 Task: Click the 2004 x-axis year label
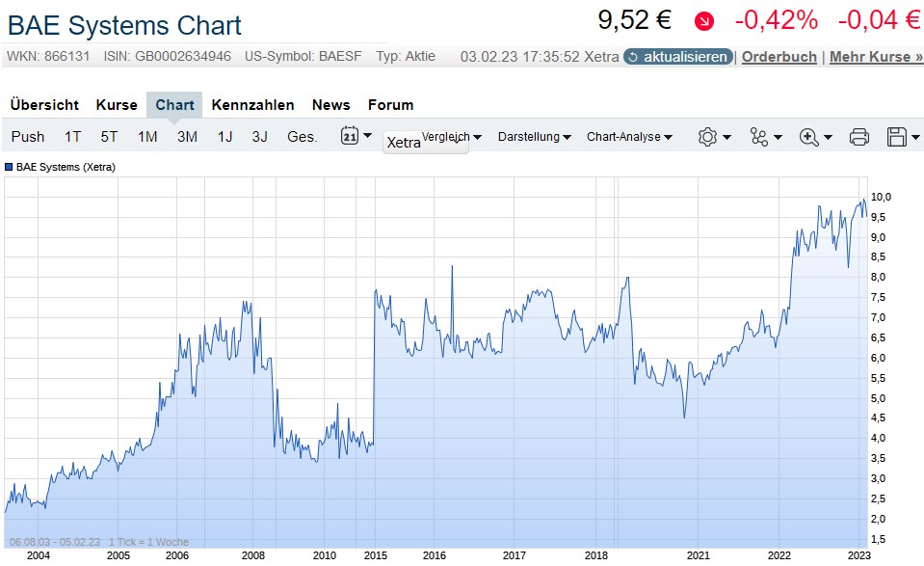tap(39, 555)
